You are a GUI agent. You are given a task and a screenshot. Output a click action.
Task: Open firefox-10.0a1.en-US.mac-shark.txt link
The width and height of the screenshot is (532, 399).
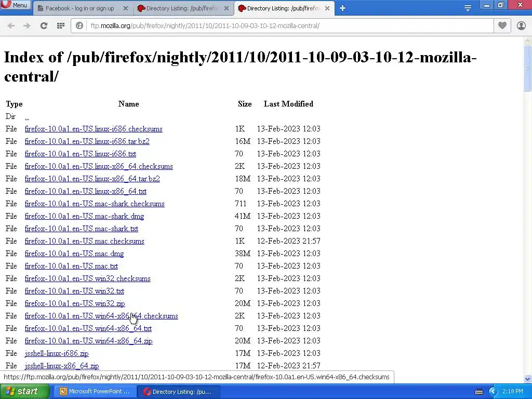82,229
